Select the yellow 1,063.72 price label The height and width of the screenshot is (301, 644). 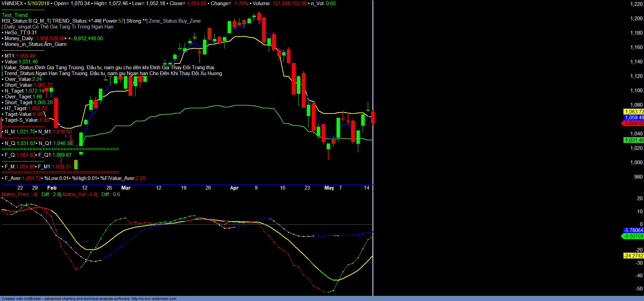[x=634, y=112]
